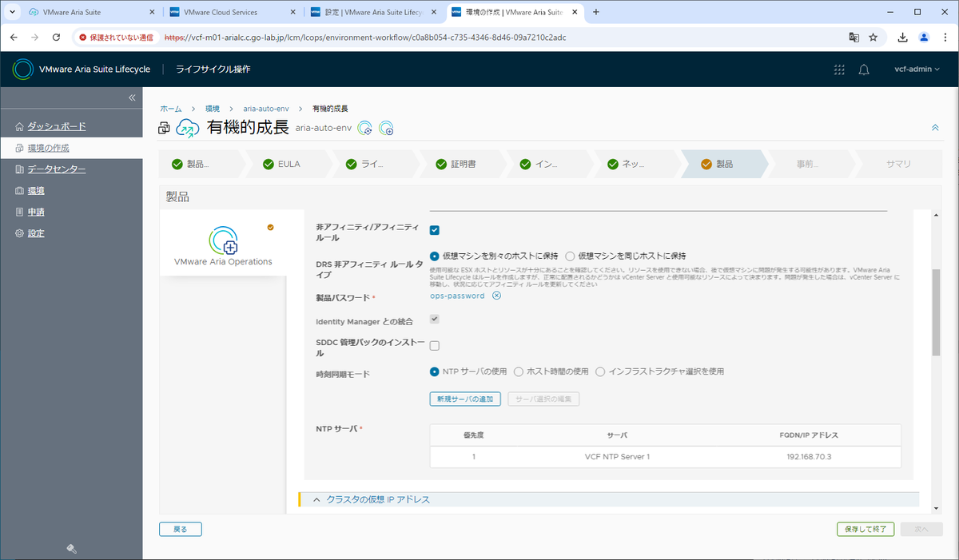Image resolution: width=959 pixels, height=560 pixels.
Task: Close the 環境の作成 browser tab
Action: 575,12
